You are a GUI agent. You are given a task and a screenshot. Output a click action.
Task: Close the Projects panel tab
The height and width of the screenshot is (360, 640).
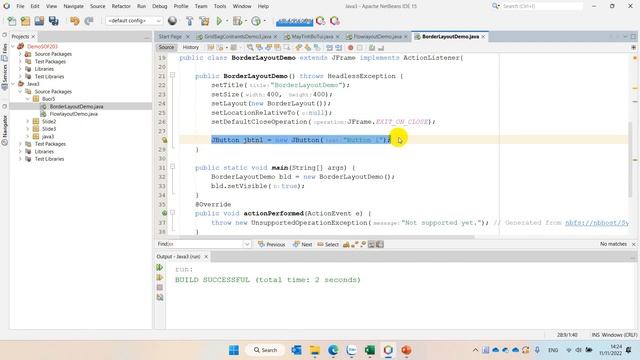33,37
